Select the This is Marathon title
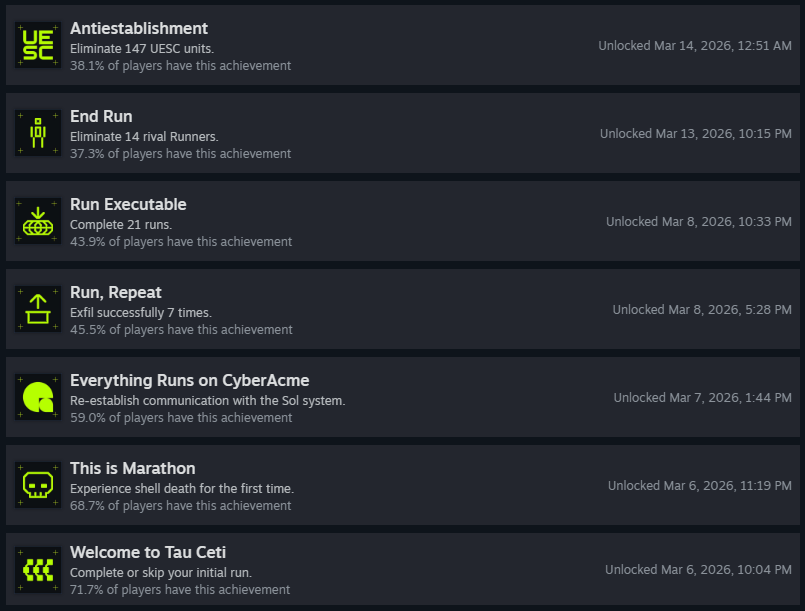This screenshot has width=805, height=611. pos(133,468)
